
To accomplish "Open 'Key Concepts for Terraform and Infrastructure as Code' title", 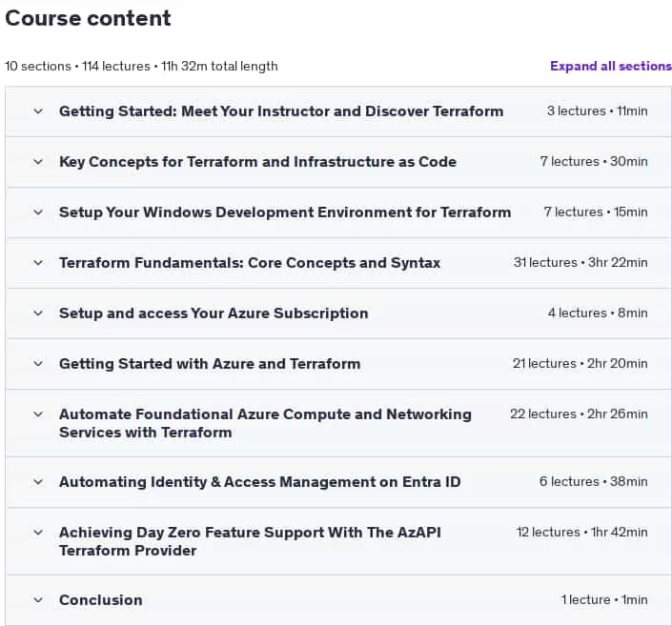I will click(257, 162).
